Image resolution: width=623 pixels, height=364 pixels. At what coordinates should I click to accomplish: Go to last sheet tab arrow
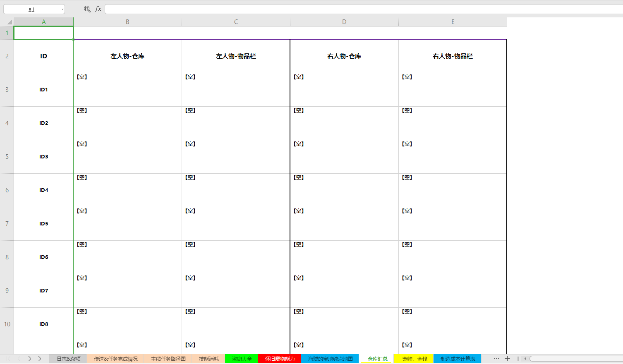40,359
